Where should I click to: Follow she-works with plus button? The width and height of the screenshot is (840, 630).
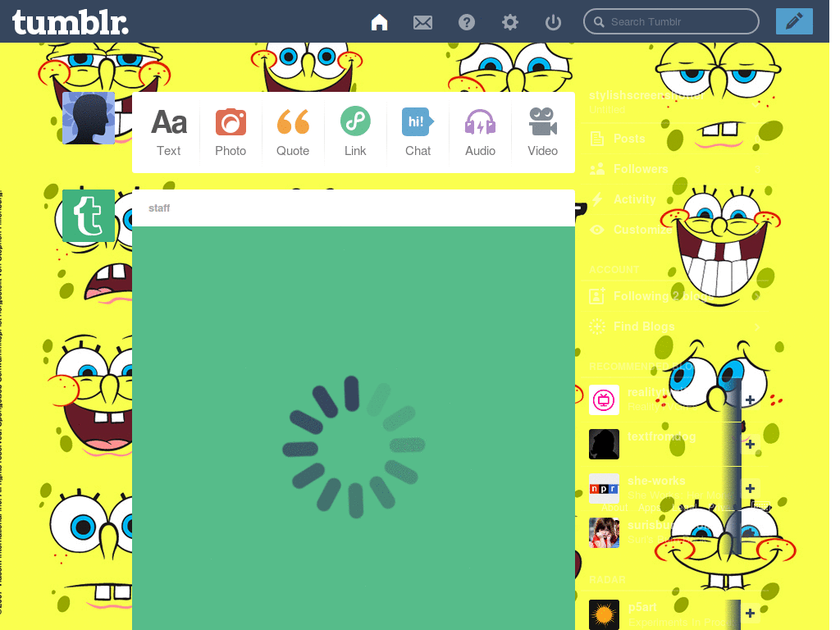pyautogui.click(x=750, y=489)
